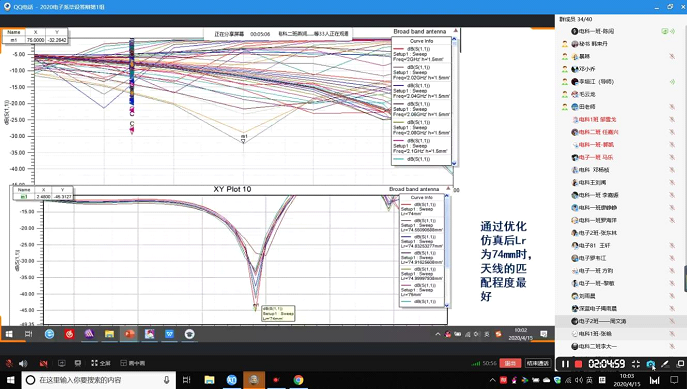Toggle the recorder's shrink-to-region icon
Viewport: 692px width, 389px height.
click(x=636, y=364)
